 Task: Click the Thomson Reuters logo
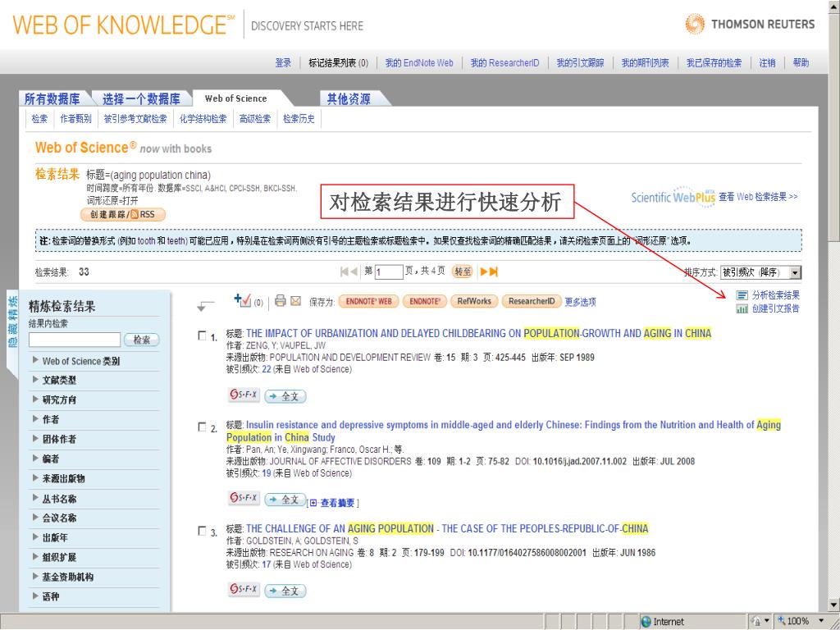click(x=750, y=24)
